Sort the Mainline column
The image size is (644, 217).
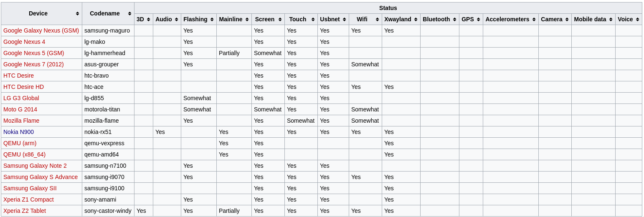click(247, 19)
